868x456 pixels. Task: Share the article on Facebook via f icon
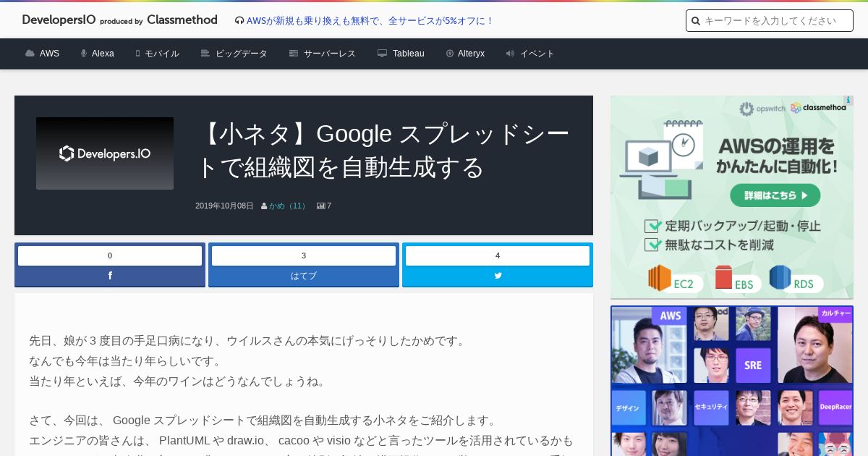[110, 276]
